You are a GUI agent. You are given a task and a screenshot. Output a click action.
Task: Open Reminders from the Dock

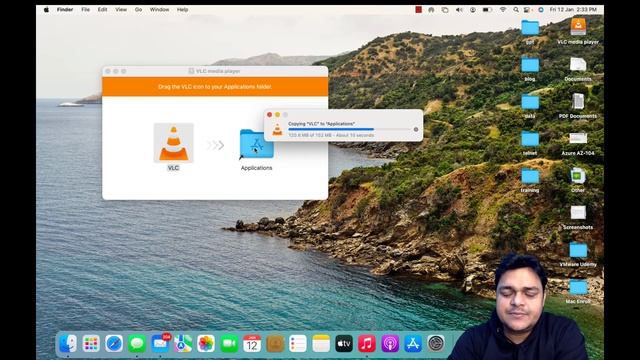(298, 344)
